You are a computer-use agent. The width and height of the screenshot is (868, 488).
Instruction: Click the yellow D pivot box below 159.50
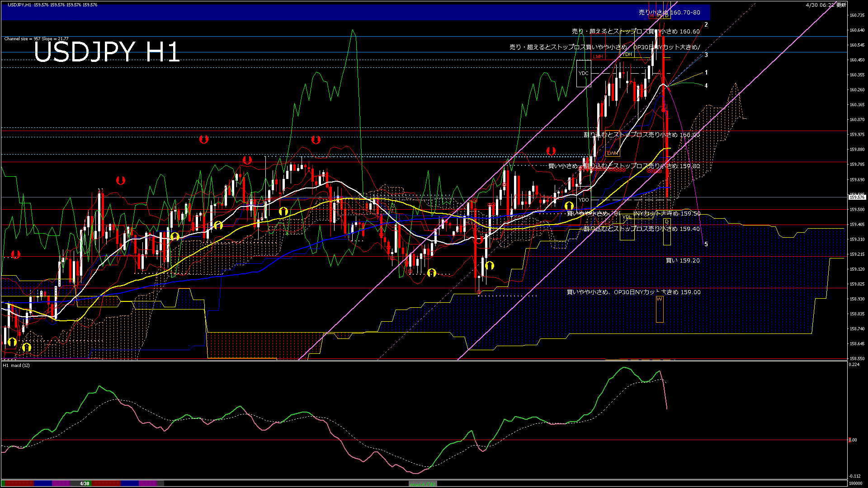pyautogui.click(x=667, y=222)
